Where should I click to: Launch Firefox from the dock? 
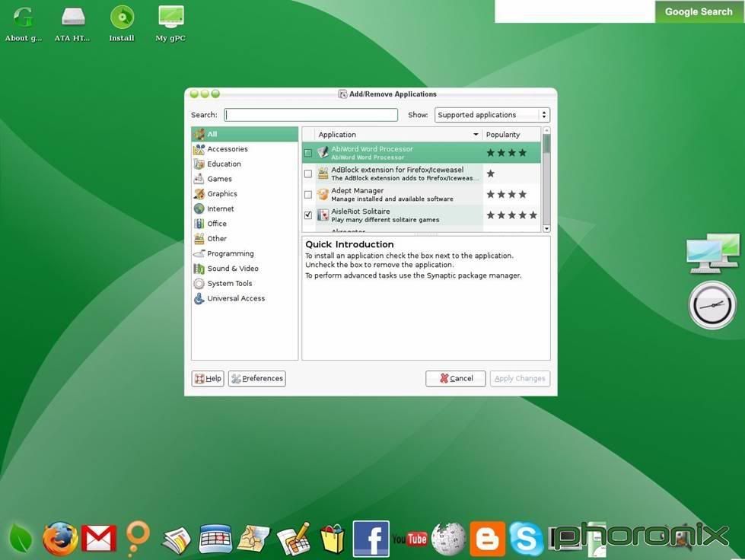click(x=60, y=539)
